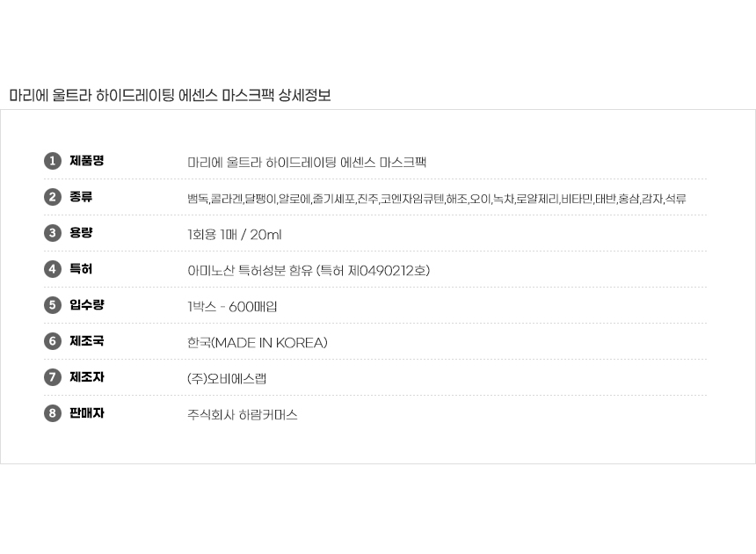Click the number 6 circle icon
Viewport: 756px width, 554px height.
coord(53,341)
